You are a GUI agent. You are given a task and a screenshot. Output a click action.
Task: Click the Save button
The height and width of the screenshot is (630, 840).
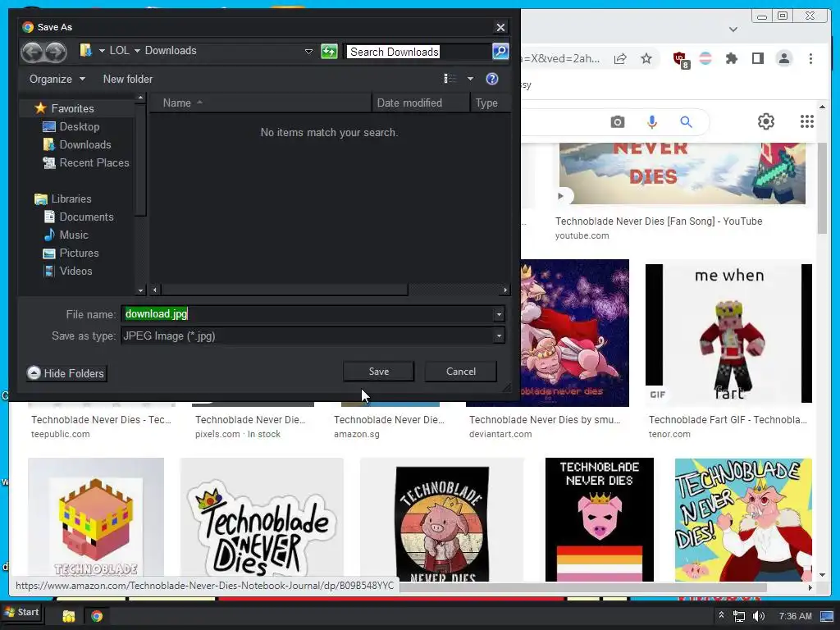[x=379, y=372]
